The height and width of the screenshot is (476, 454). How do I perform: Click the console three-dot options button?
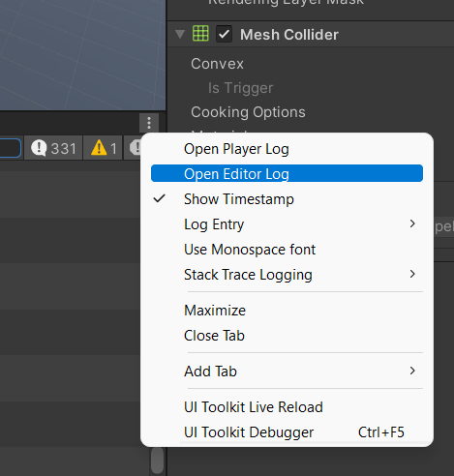pos(149,123)
